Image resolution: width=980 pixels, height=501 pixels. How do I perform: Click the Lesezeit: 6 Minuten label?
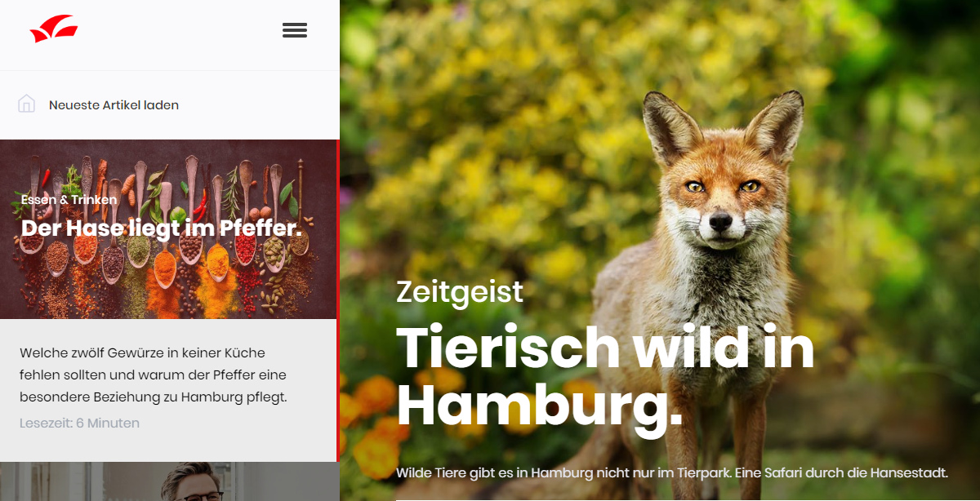[x=79, y=423]
